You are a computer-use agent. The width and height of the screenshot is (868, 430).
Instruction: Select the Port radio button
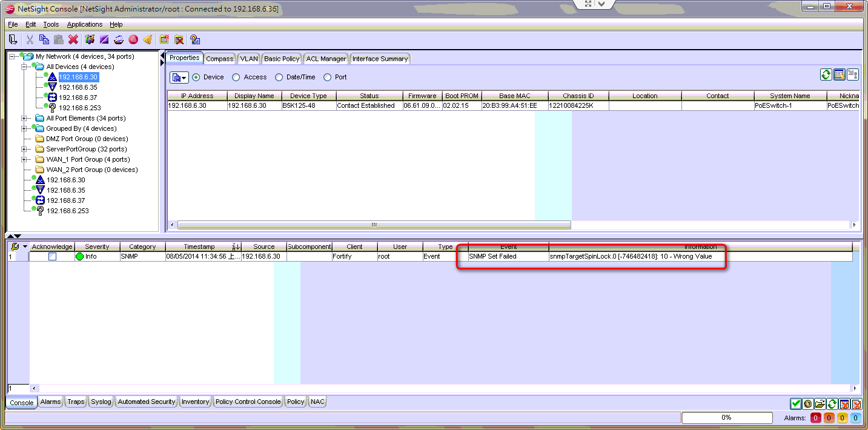point(328,78)
